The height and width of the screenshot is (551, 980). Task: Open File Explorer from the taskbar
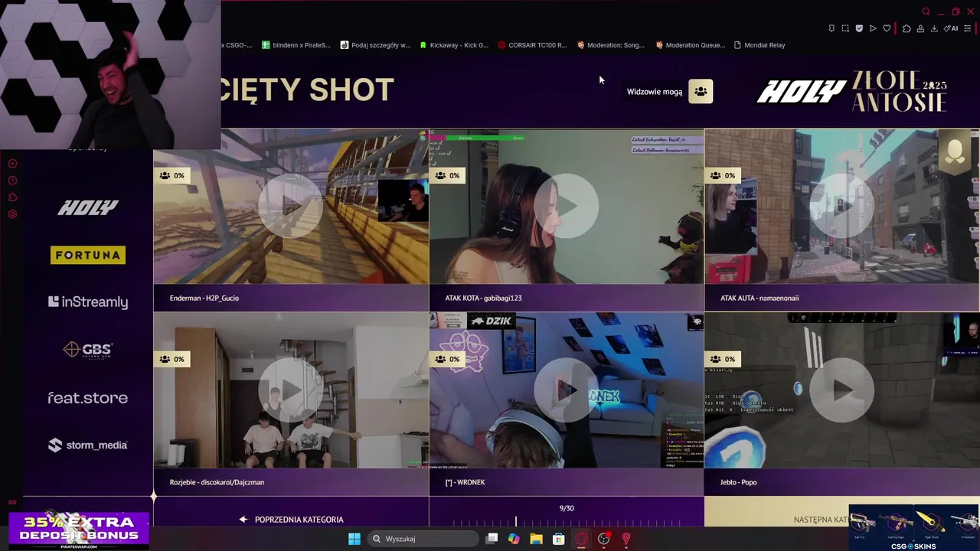537,539
